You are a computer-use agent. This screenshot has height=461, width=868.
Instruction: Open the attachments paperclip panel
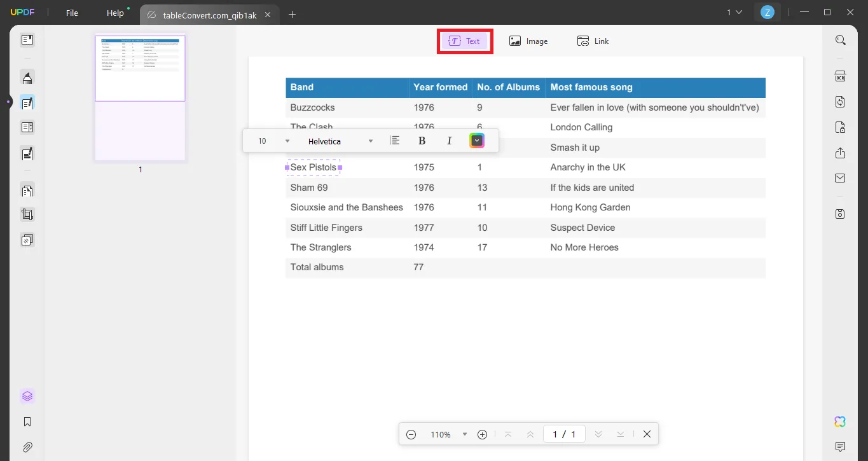27,447
